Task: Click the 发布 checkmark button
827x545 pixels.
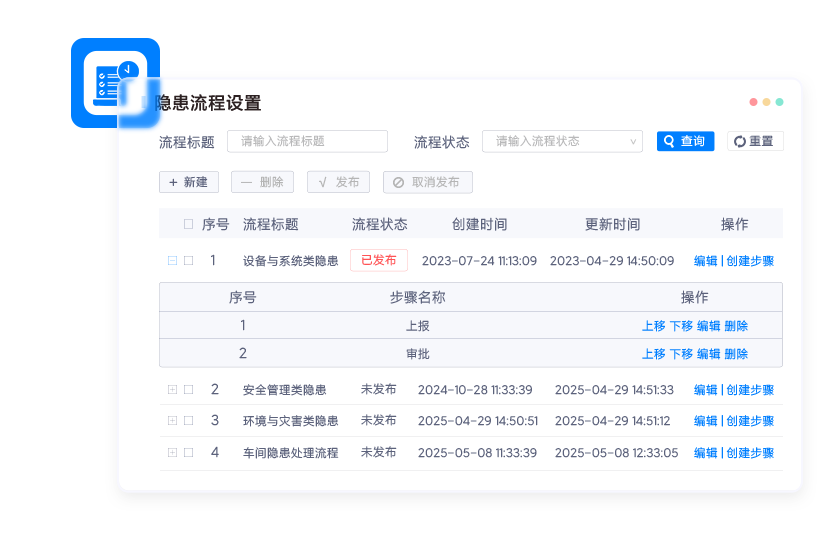Action: [338, 182]
